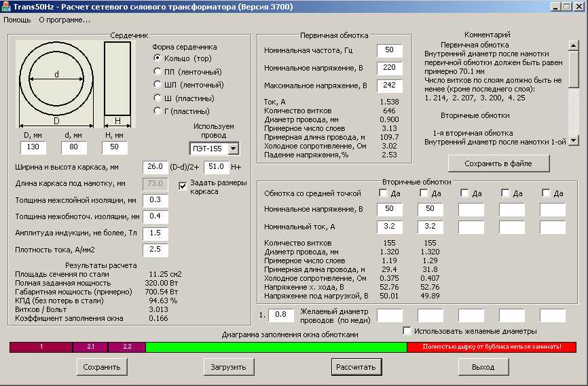This screenshot has width=588, height=386.
Task: Click first secondary desired wire diameter field
Action: pos(390,315)
